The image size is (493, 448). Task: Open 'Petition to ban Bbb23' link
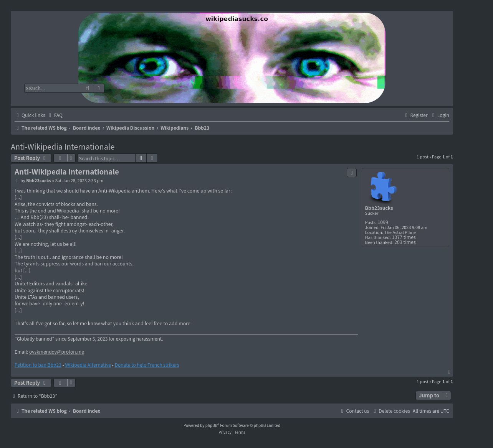[38, 365]
